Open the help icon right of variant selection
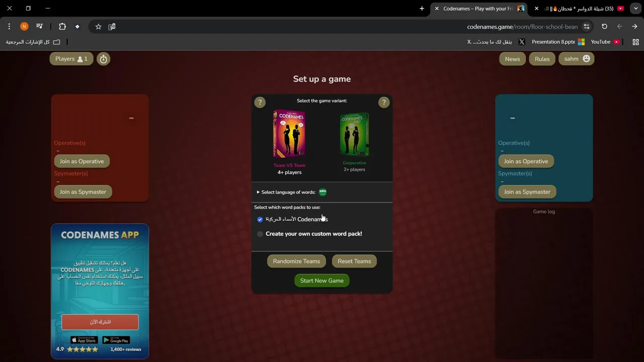The image size is (644, 362). [x=384, y=103]
